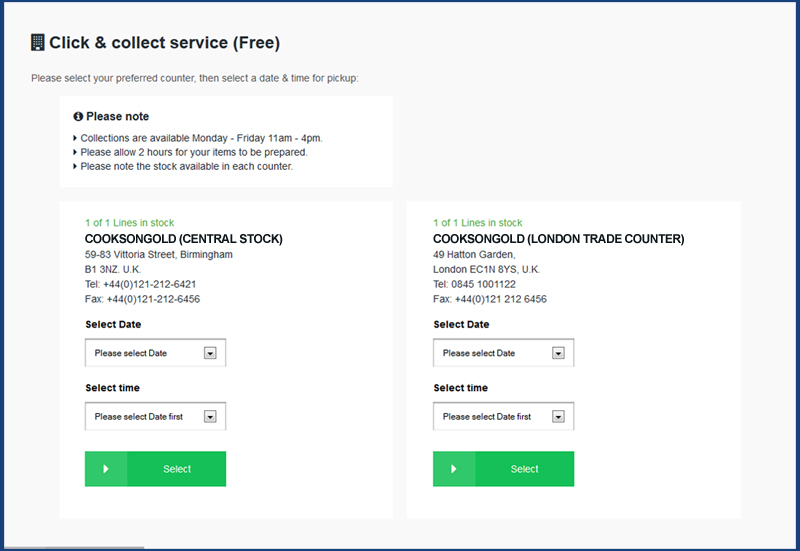The image size is (800, 551).
Task: Open the Central Stock Select Date dropdown
Action: (155, 353)
